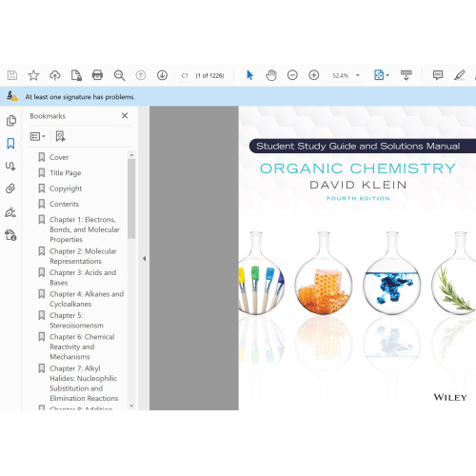Click the page number input field
The height and width of the screenshot is (476, 476).
(x=185, y=75)
